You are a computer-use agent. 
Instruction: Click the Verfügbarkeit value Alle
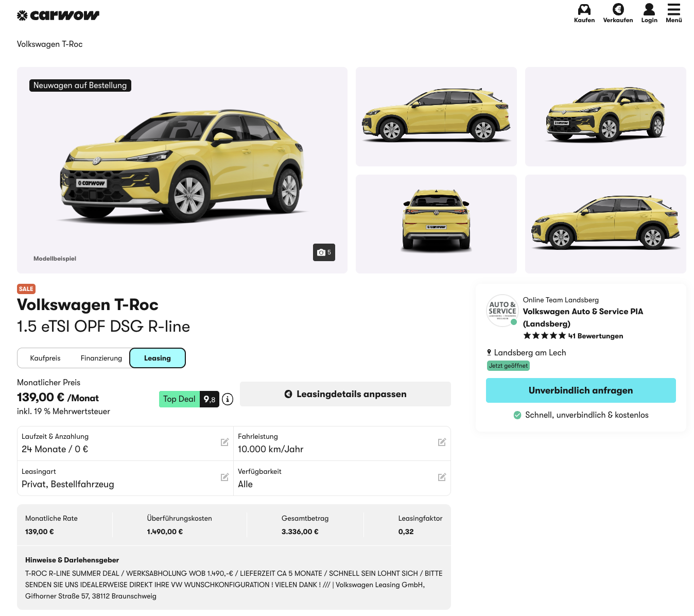tap(245, 484)
